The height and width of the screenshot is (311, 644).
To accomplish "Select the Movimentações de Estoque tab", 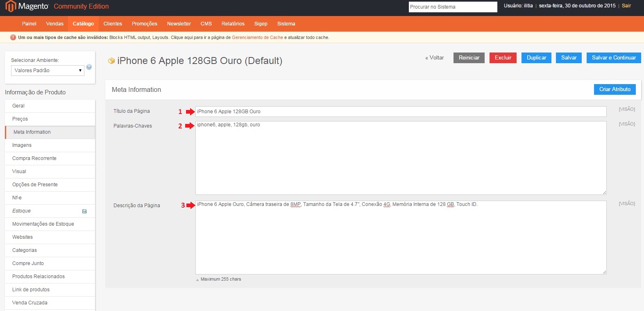I will pyautogui.click(x=50, y=224).
